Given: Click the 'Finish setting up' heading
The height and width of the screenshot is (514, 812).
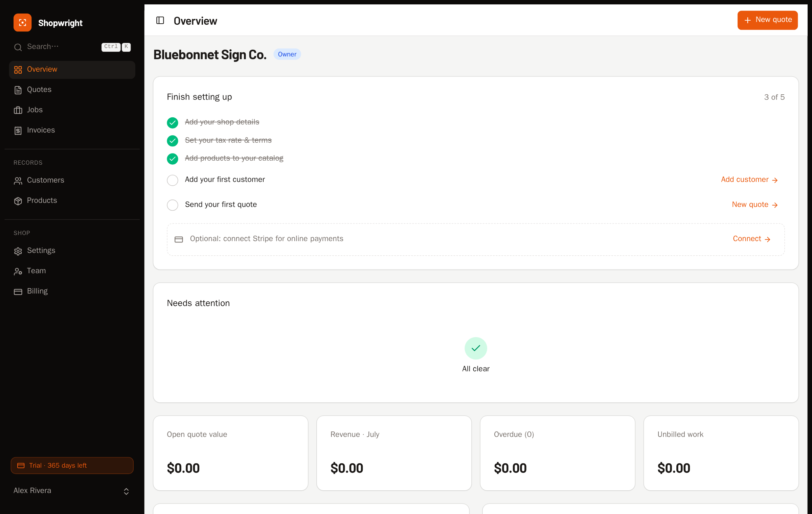Looking at the screenshot, I should (199, 97).
